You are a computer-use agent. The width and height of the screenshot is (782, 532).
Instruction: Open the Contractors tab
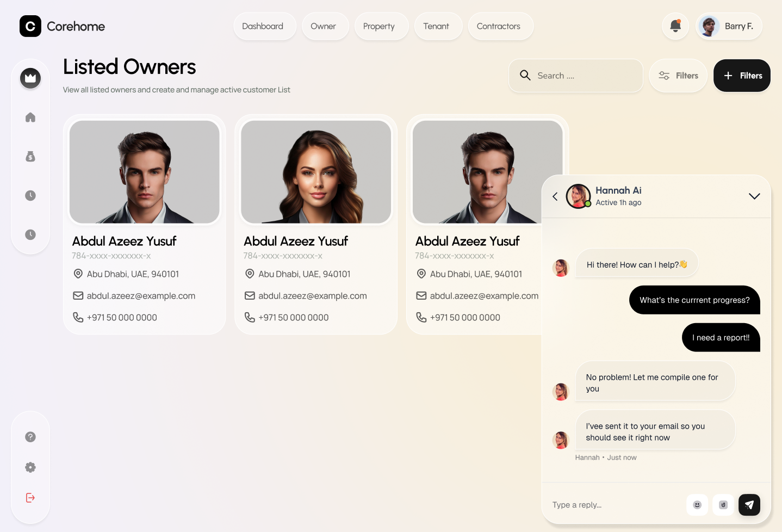point(500,26)
